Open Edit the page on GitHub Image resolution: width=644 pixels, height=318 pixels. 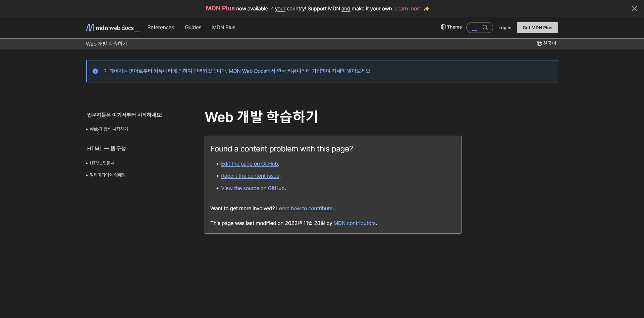pyautogui.click(x=249, y=164)
